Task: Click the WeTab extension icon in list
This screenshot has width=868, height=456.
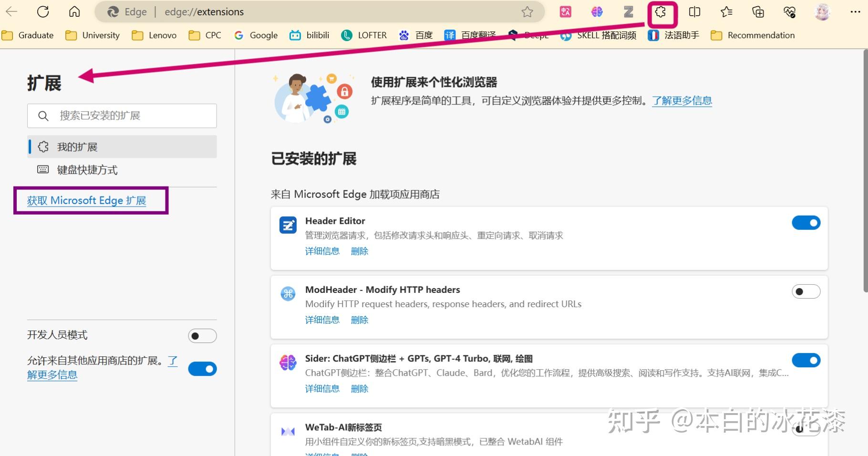Action: (x=288, y=432)
